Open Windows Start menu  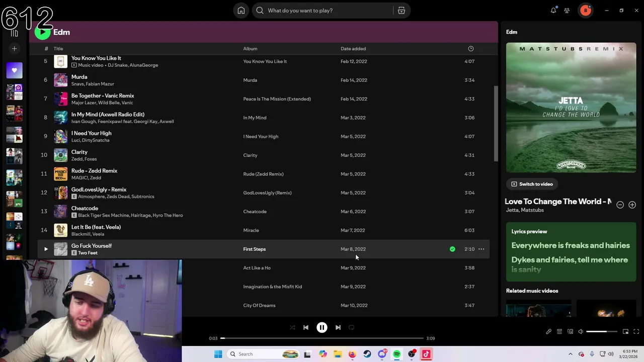pyautogui.click(x=218, y=354)
